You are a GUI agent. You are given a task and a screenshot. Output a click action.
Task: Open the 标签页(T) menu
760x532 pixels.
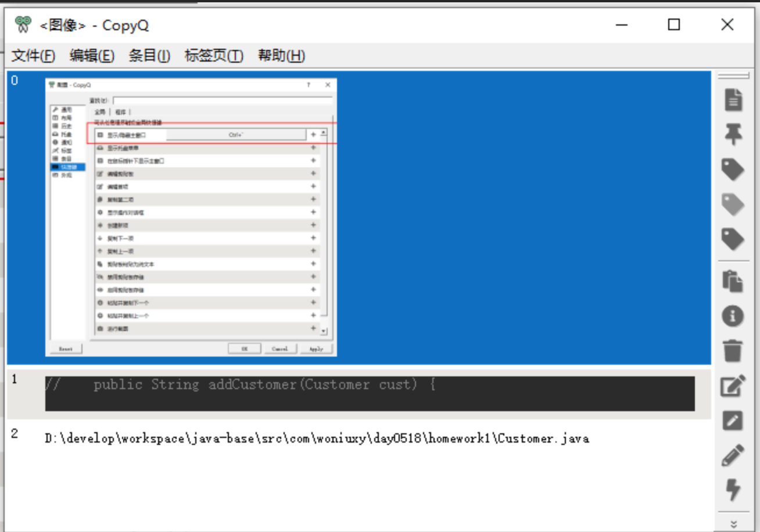(x=214, y=56)
